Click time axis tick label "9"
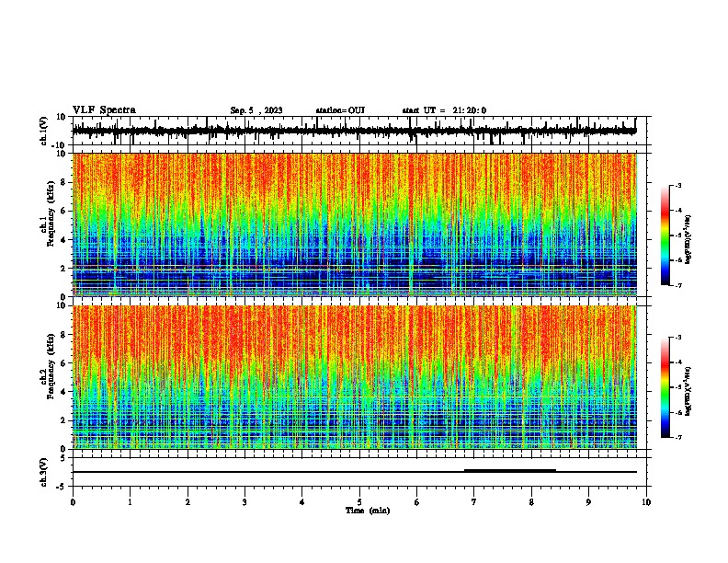This screenshot has width=728, height=563. [588, 502]
